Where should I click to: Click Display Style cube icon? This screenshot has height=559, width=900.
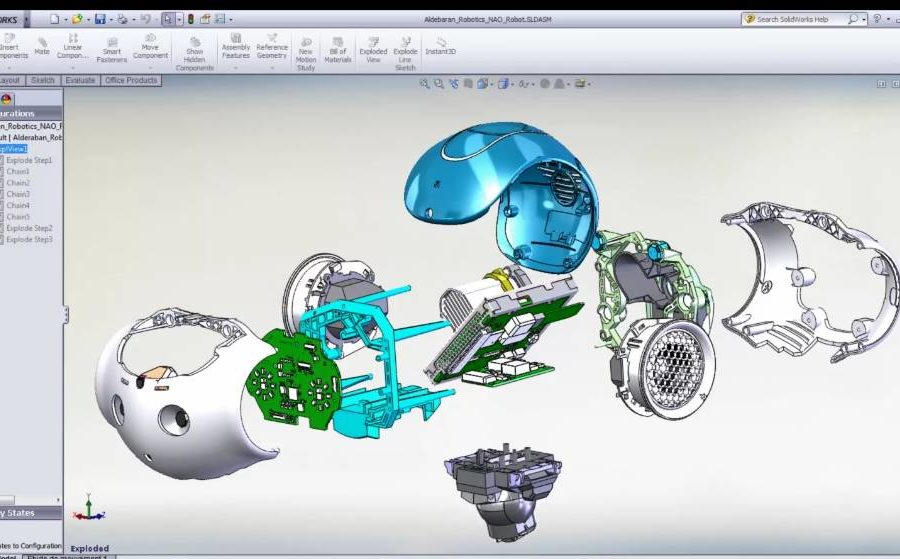coord(503,84)
